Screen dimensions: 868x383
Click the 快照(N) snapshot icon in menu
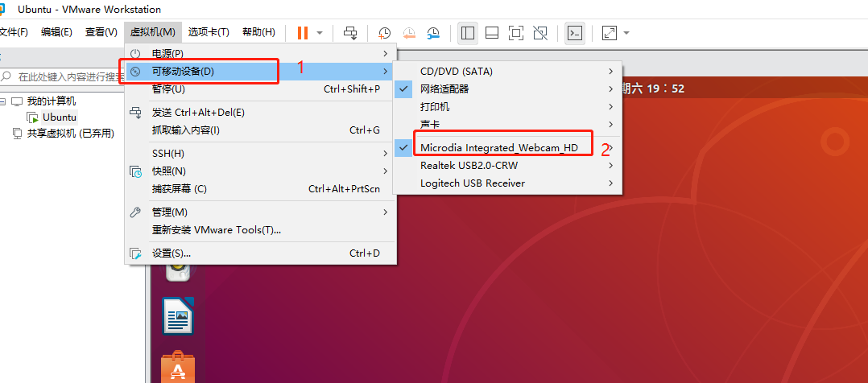[x=135, y=171]
